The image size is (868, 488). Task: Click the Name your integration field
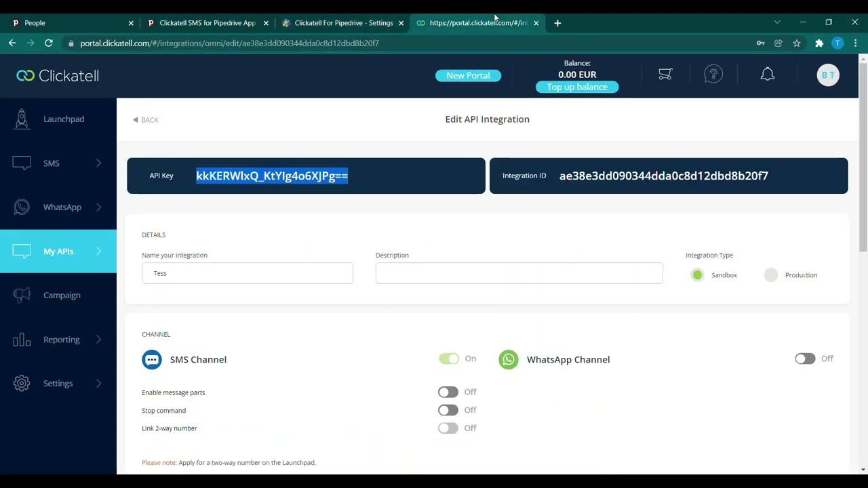[x=248, y=273]
